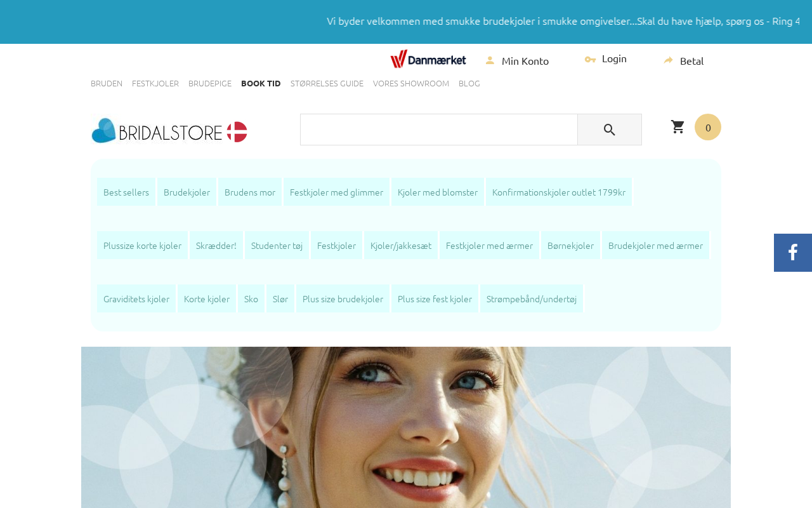The width and height of the screenshot is (812, 508).
Task: Select the Book Tid menu item
Action: 261,83
